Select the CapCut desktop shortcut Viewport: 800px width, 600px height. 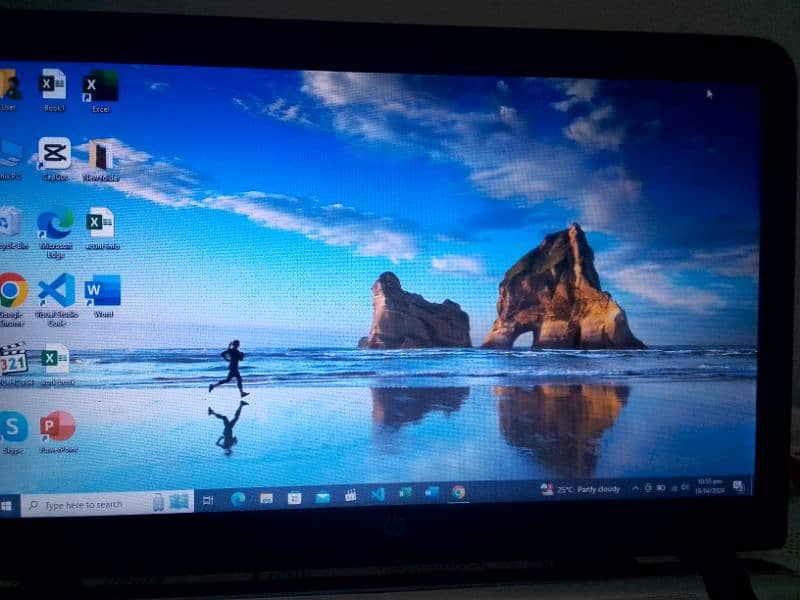[55, 159]
